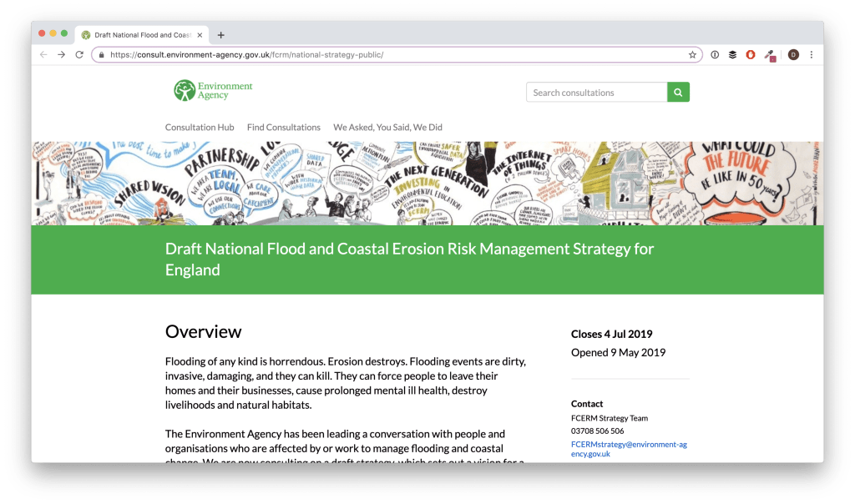Click the padlock site security icon
This screenshot has width=855, height=504.
click(101, 55)
